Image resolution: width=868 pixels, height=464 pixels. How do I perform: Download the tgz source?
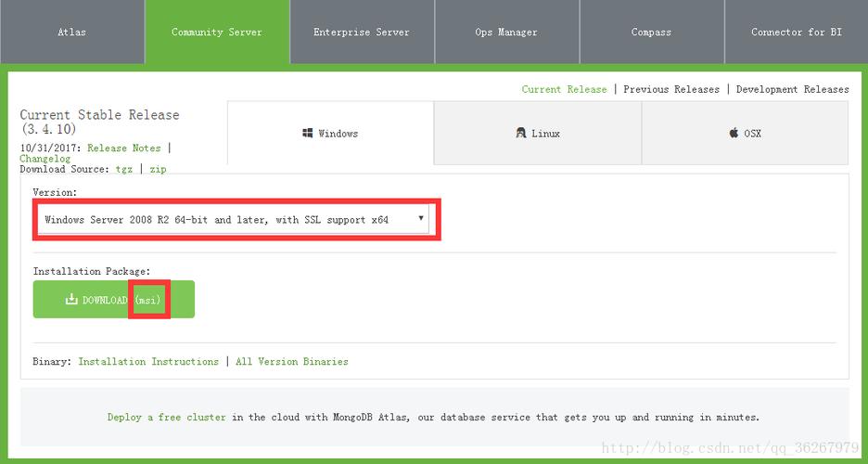click(124, 169)
